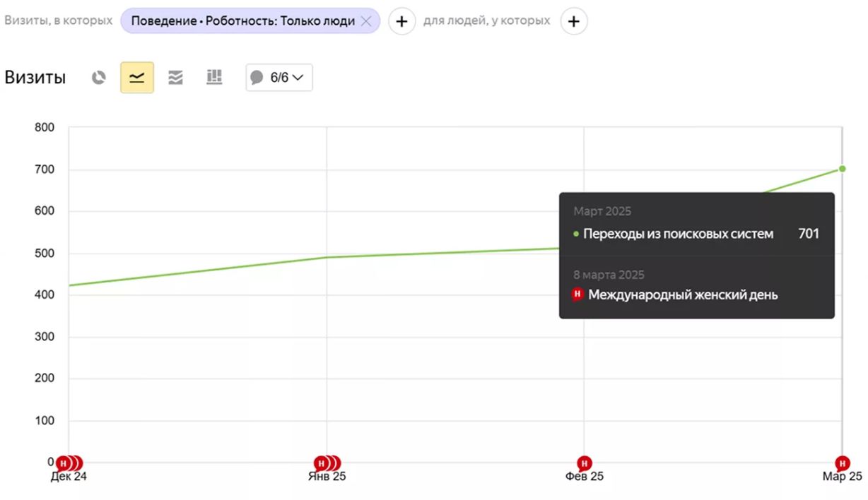868x500 pixels.
Task: Open the 6/6 annotations dropdown
Action: coord(279,78)
